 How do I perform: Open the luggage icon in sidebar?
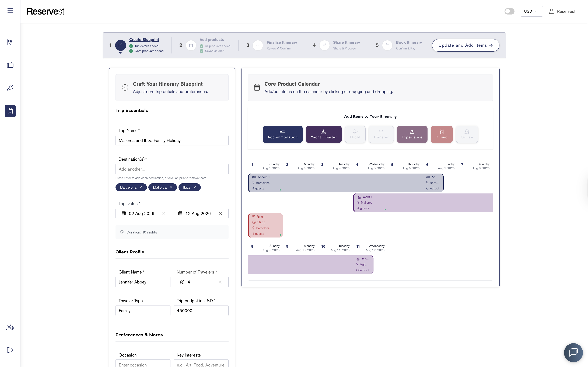10,65
